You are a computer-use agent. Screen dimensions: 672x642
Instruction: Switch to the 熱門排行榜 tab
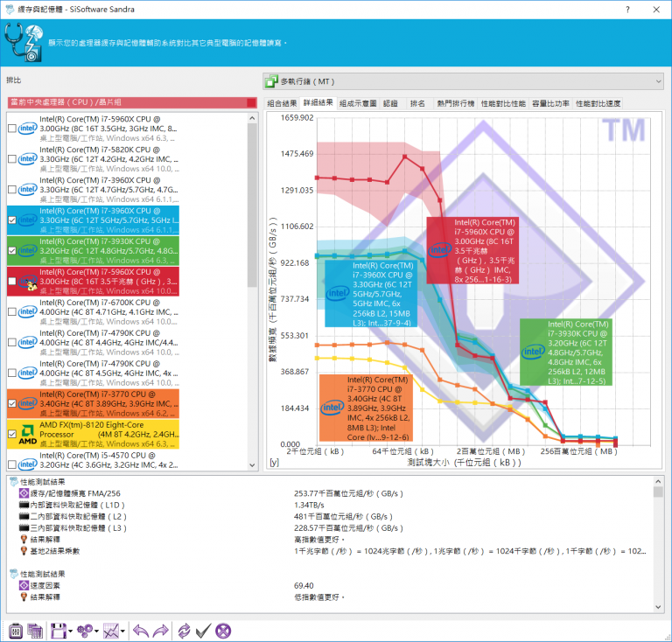pyautogui.click(x=456, y=103)
